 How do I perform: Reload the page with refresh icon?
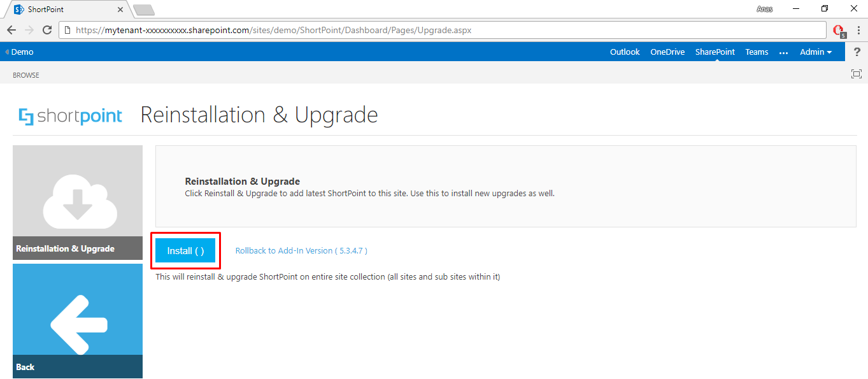(x=47, y=30)
